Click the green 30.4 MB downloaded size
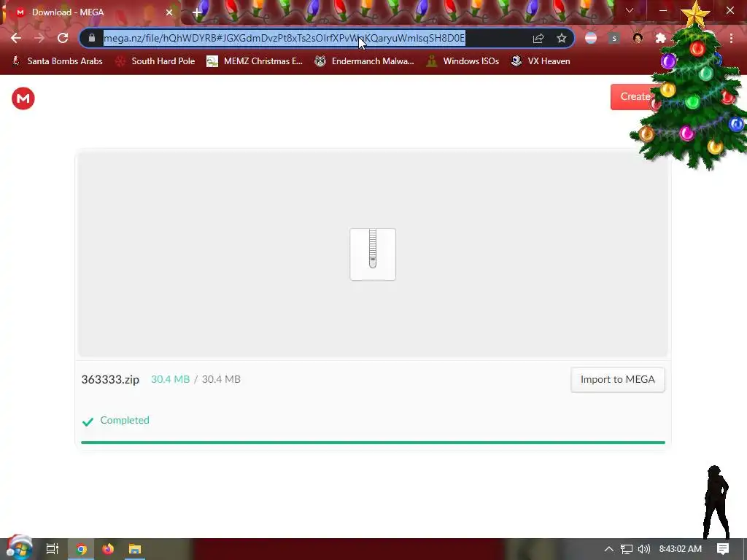Image resolution: width=747 pixels, height=560 pixels. click(170, 379)
